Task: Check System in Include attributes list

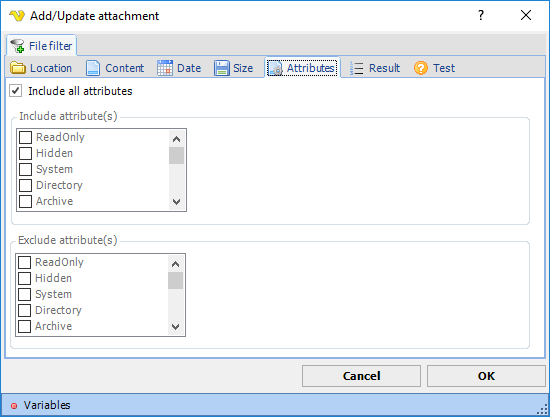Action: [x=25, y=169]
